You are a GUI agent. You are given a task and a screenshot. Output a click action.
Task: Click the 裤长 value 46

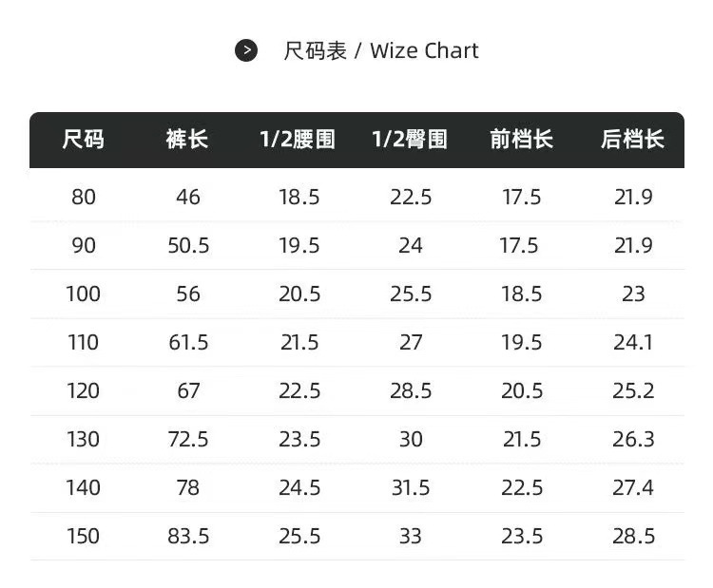point(188,197)
